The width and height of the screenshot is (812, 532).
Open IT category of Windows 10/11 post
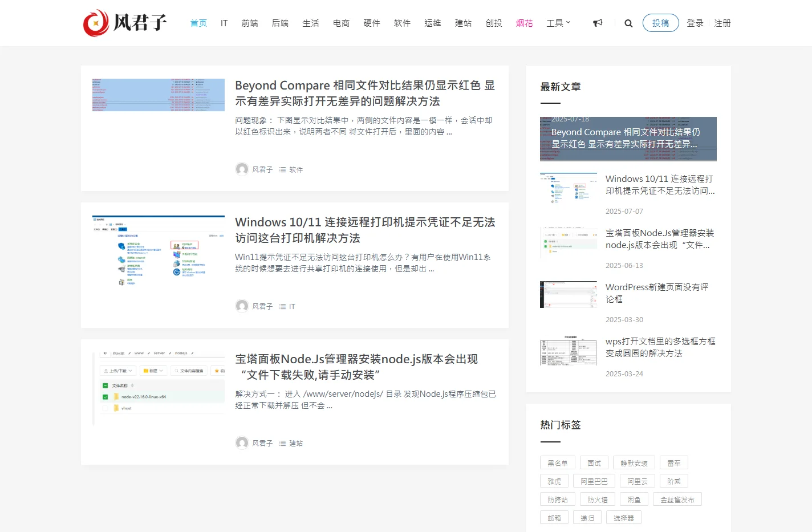(292, 306)
